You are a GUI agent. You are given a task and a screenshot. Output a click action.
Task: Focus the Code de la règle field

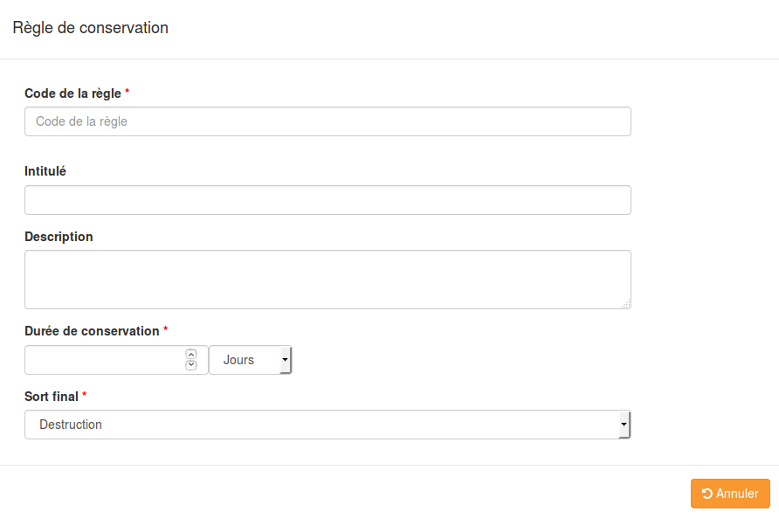(x=327, y=121)
